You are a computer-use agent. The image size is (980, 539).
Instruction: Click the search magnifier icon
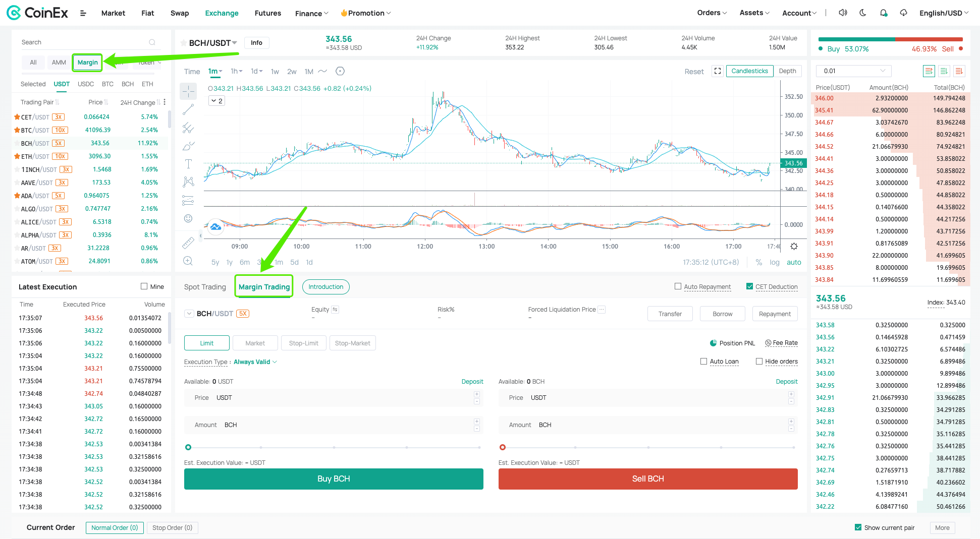point(152,42)
